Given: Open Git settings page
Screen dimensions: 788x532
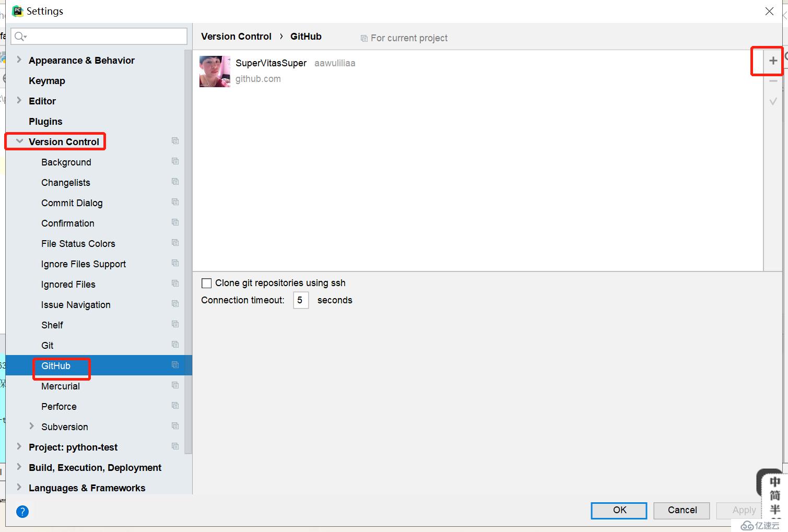Looking at the screenshot, I should pos(48,346).
